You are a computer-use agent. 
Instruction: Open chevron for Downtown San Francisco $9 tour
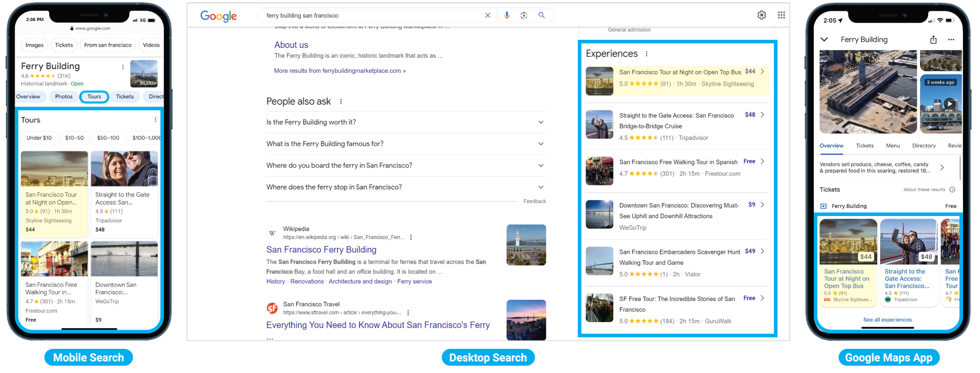coord(762,205)
